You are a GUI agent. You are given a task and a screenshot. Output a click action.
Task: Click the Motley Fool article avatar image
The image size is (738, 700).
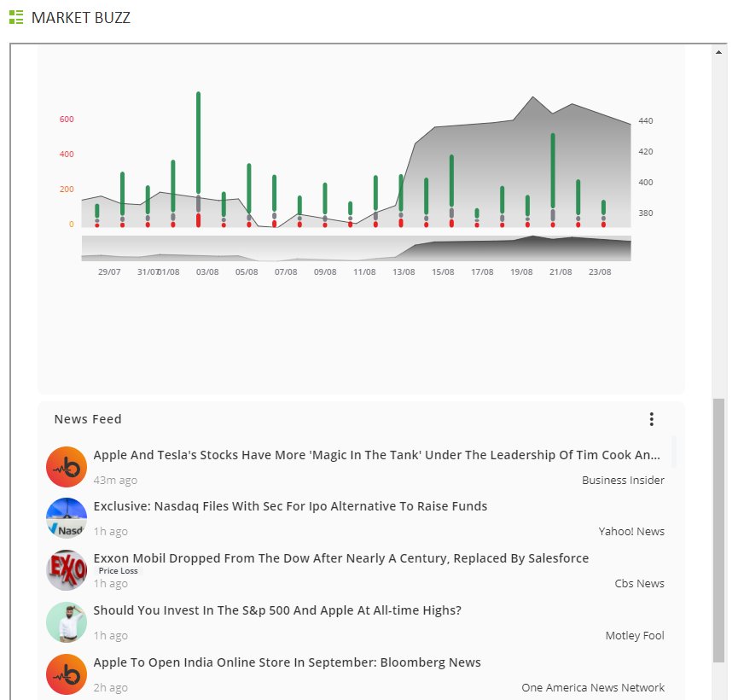tap(67, 622)
